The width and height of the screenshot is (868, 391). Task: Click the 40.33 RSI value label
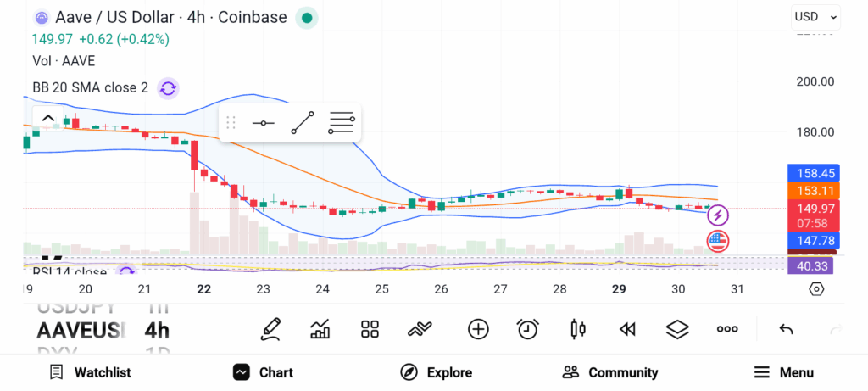pyautogui.click(x=811, y=266)
